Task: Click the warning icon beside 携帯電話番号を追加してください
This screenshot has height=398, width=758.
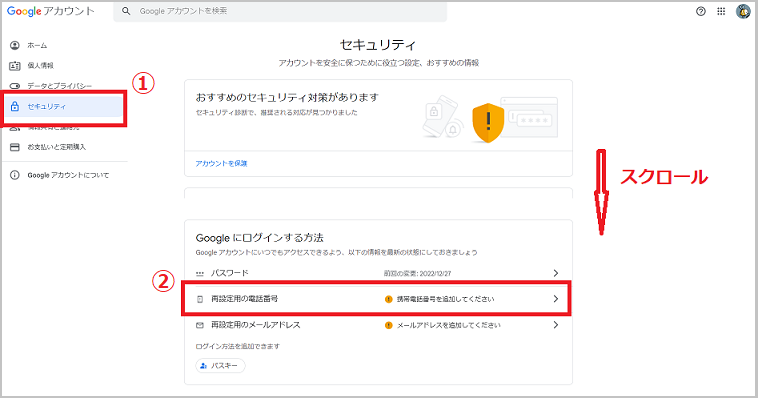Action: pyautogui.click(x=388, y=299)
